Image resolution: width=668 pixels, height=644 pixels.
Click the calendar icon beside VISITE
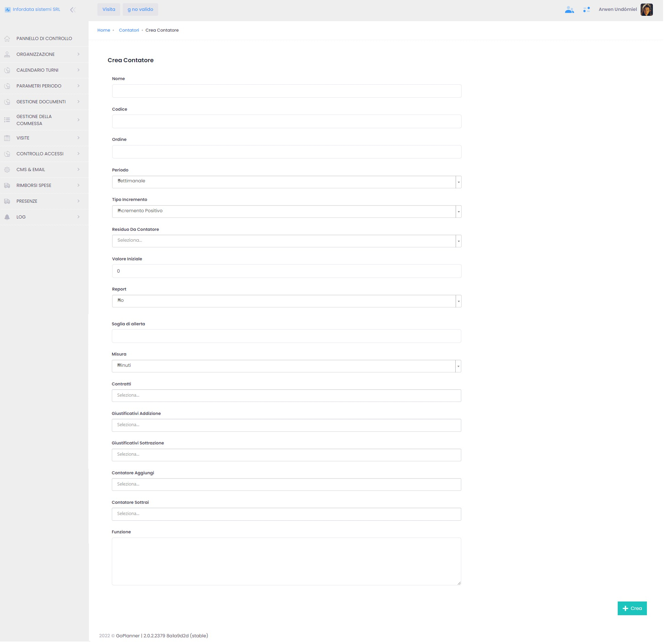(x=7, y=138)
